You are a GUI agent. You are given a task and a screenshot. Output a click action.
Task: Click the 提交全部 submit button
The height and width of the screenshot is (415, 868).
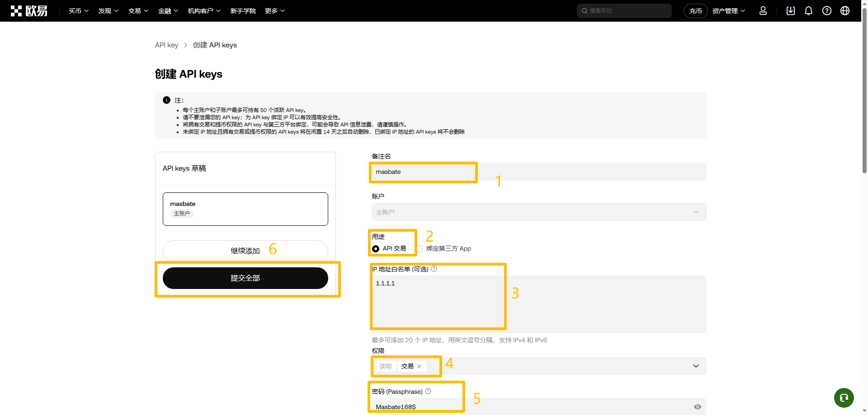245,278
